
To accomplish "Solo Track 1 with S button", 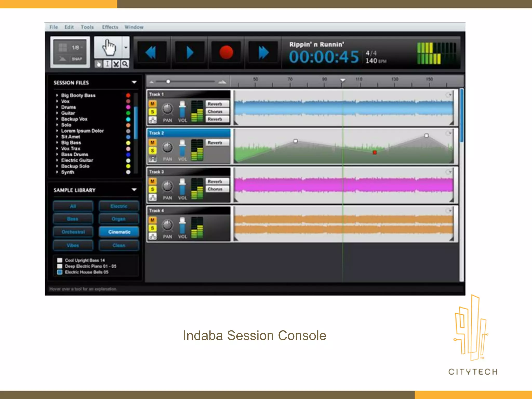I will [x=152, y=112].
